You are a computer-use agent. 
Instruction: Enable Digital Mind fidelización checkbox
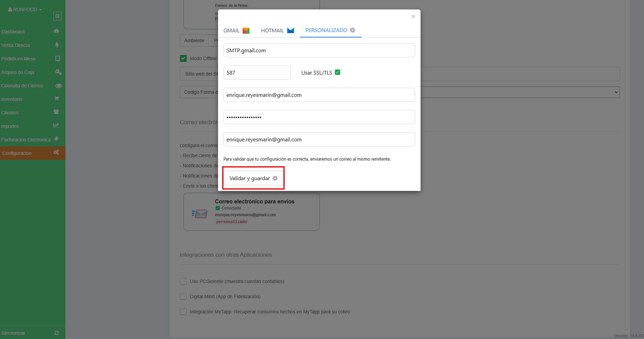coord(183,296)
